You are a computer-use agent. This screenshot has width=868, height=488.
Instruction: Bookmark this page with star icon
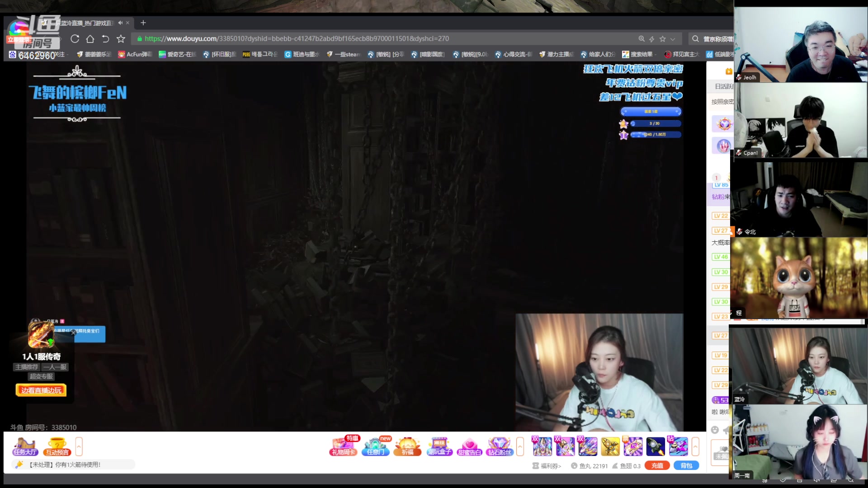121,39
